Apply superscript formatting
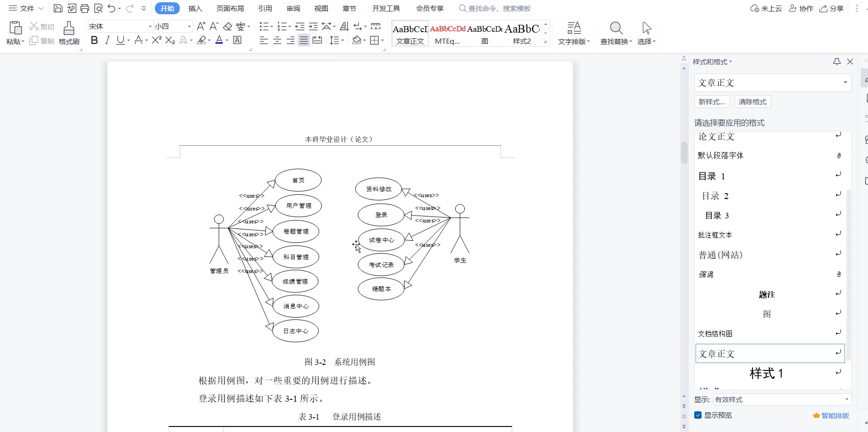Viewport: 868px width, 432px height. [156, 40]
